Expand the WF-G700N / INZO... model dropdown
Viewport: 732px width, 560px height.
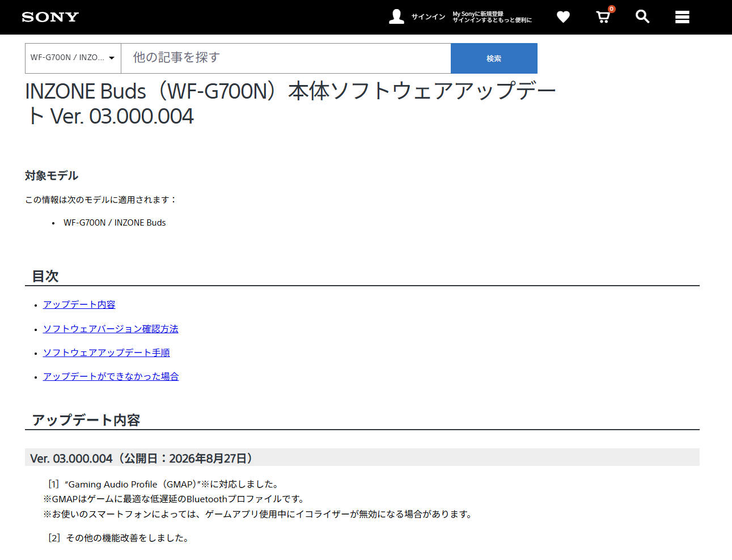[73, 58]
